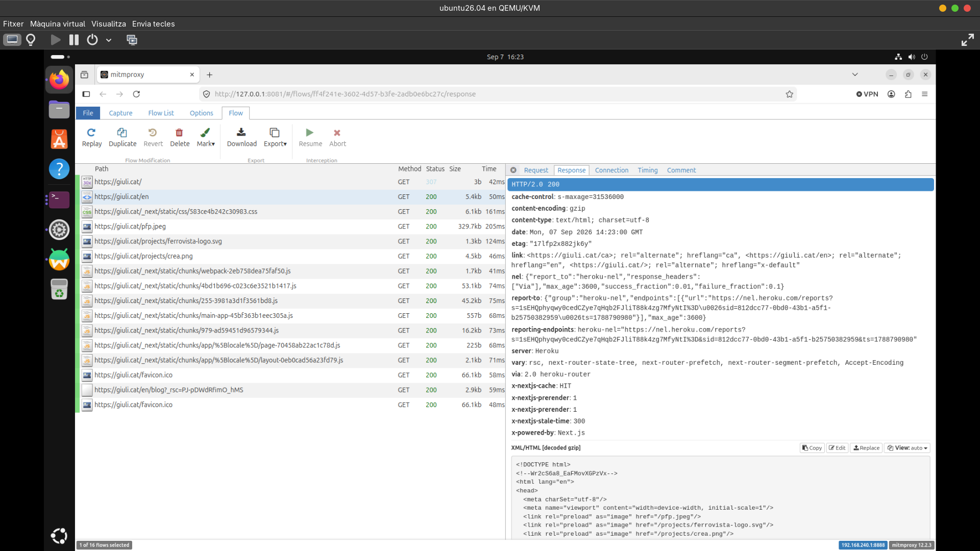Abort the intercepted flow
Image resolution: width=980 pixels, height=551 pixels.
pos(337,138)
